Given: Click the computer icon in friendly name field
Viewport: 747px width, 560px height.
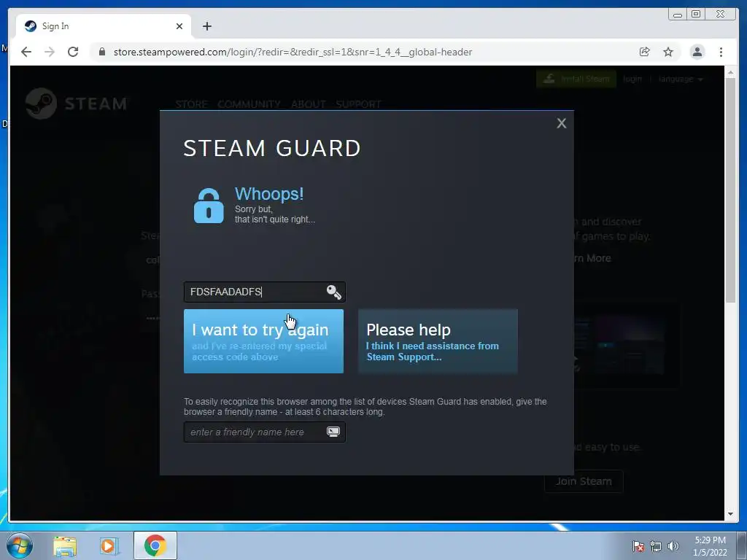Looking at the screenshot, I should pos(333,432).
